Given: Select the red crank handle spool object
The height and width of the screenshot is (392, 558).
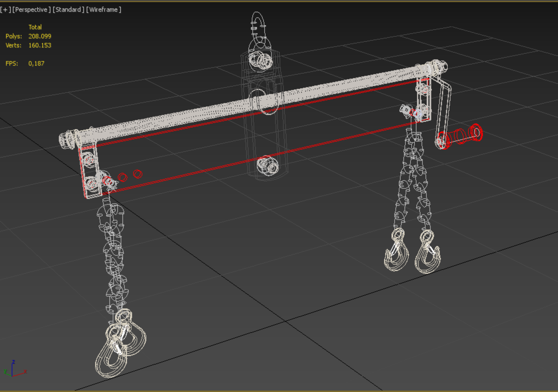Looking at the screenshot, I should pyautogui.click(x=460, y=137).
